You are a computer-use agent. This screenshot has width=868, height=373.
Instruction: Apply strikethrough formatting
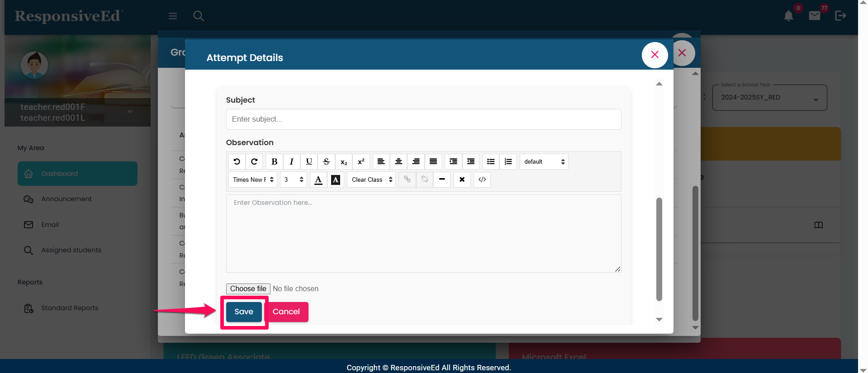click(x=327, y=161)
